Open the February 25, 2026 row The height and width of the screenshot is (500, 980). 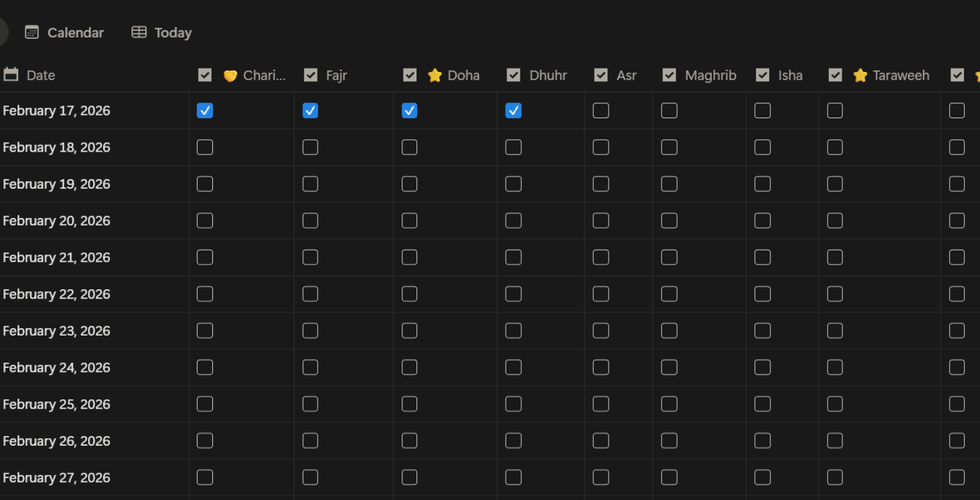tap(56, 405)
